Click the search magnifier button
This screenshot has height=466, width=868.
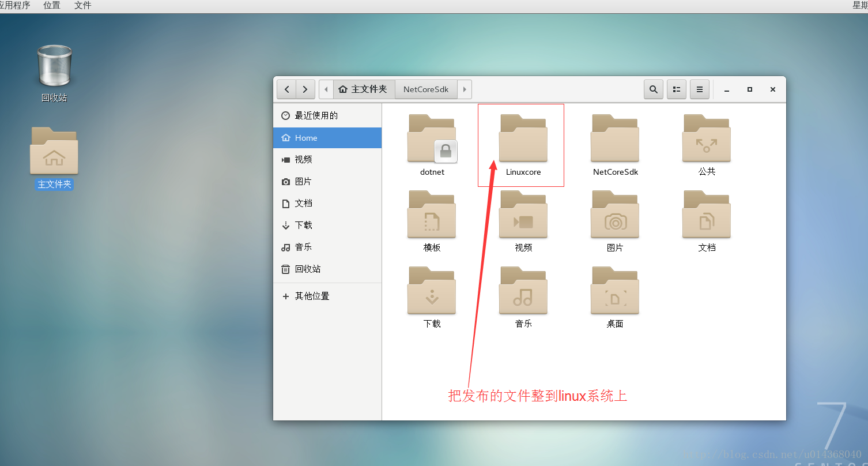tap(653, 89)
